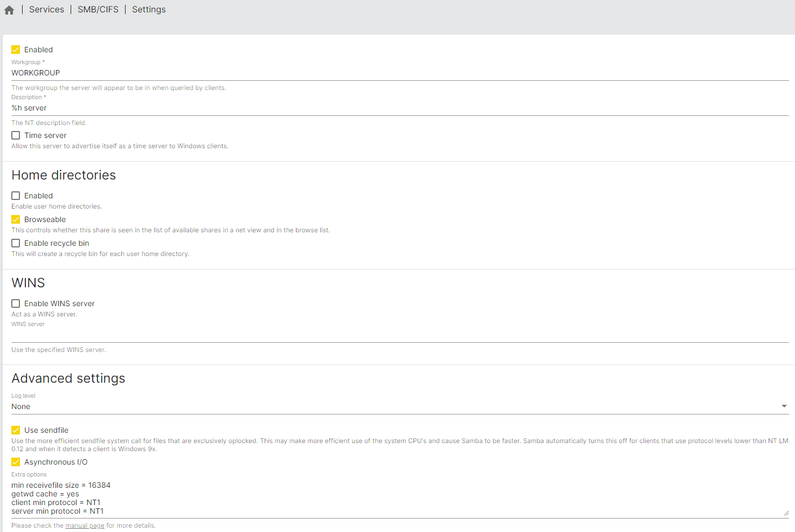Click the Home directories heading
Image resolution: width=795 pixels, height=532 pixels.
pyautogui.click(x=64, y=175)
